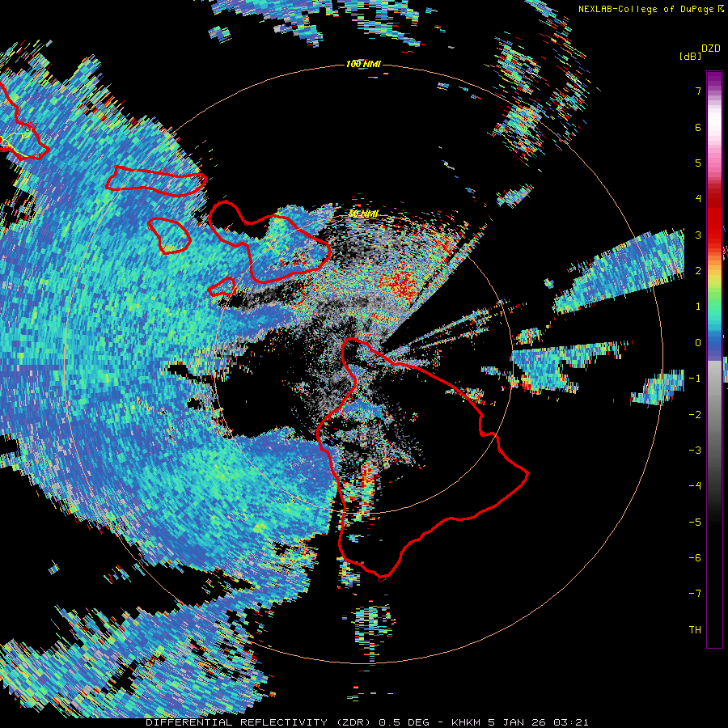Viewport: 728px width, 728px height.
Task: Click the 100 NMI range ring label
Action: [363, 64]
